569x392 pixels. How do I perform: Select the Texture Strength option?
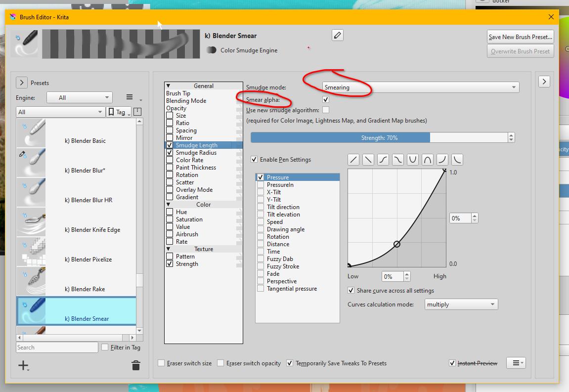pos(187,264)
